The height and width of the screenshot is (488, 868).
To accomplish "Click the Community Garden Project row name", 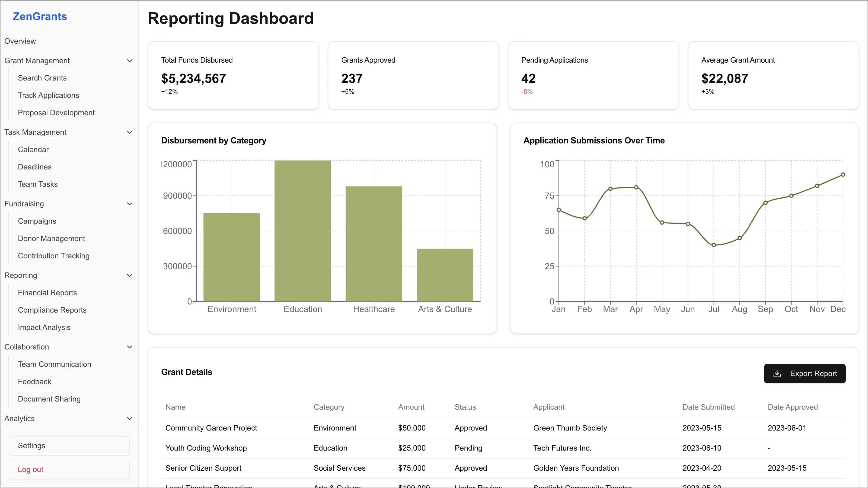I will tap(211, 428).
